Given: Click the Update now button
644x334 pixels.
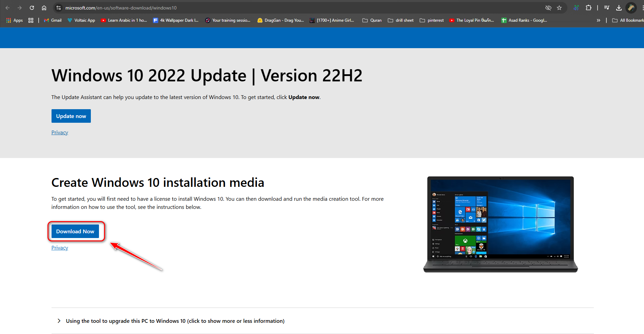Looking at the screenshot, I should click(71, 116).
